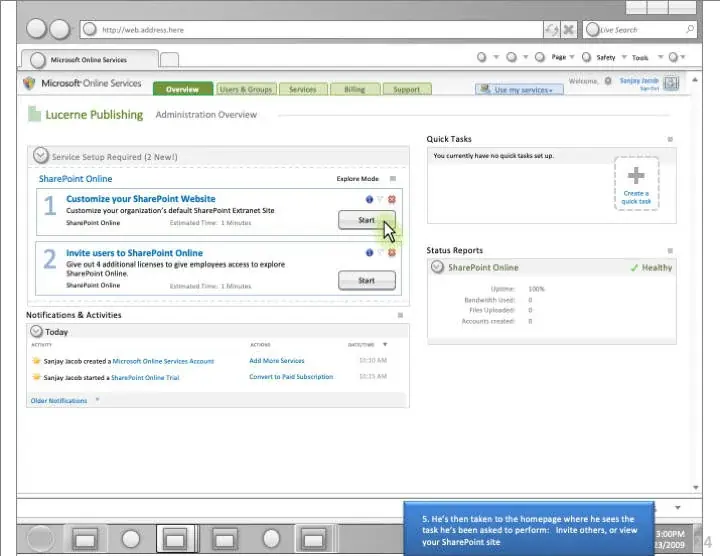Viewport: 720px width, 556px height.
Task: Open the Safety menu dropdown arrow
Action: point(624,57)
